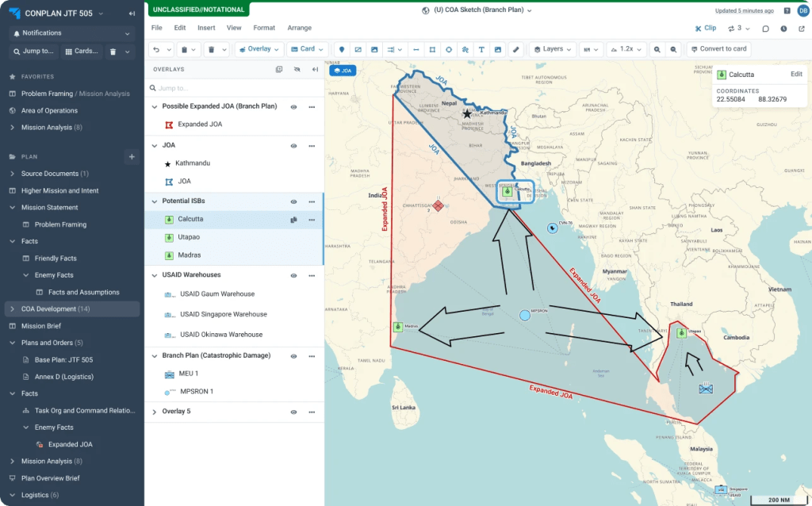The width and height of the screenshot is (812, 506).
Task: Open the Layers dropdown
Action: (553, 49)
